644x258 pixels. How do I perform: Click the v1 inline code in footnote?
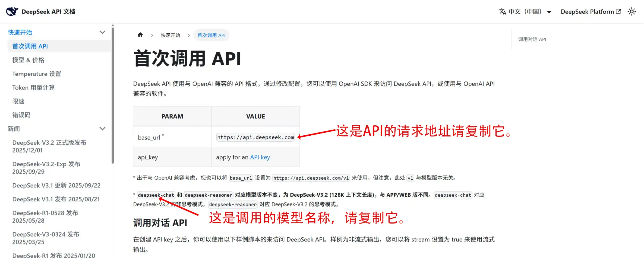410,178
